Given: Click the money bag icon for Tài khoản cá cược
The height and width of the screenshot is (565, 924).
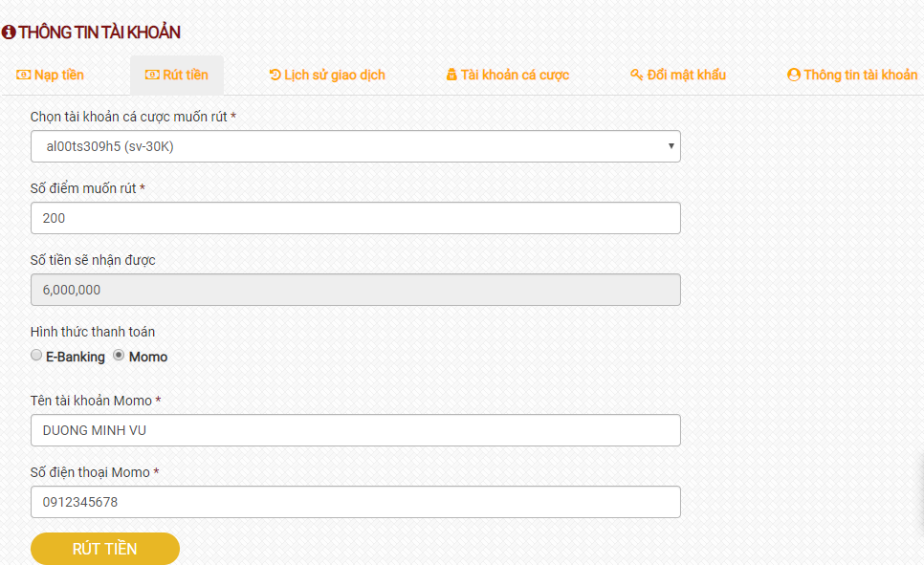Looking at the screenshot, I should [x=451, y=75].
